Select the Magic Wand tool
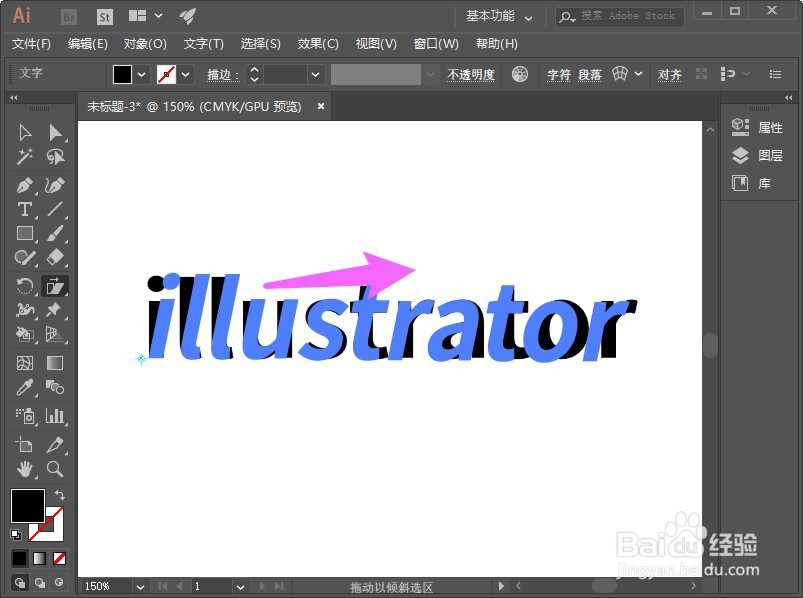Screen dimensions: 803x598 [x=25, y=157]
